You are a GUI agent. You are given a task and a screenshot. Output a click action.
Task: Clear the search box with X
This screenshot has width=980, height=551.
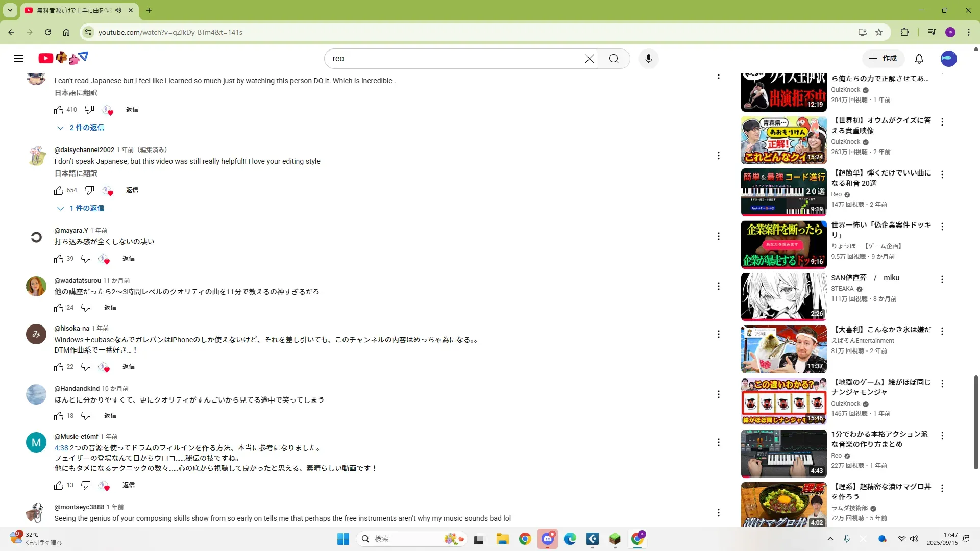click(589, 59)
